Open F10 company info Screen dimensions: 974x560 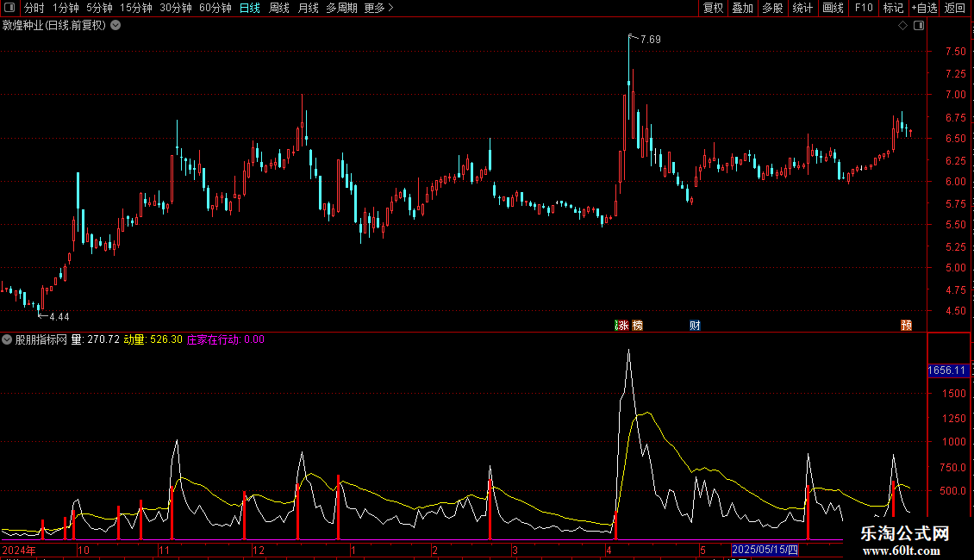coord(864,8)
